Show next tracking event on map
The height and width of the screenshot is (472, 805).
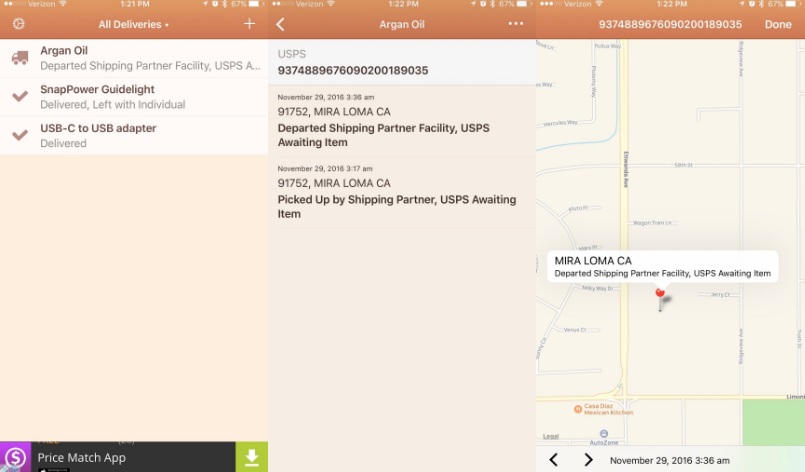588,460
